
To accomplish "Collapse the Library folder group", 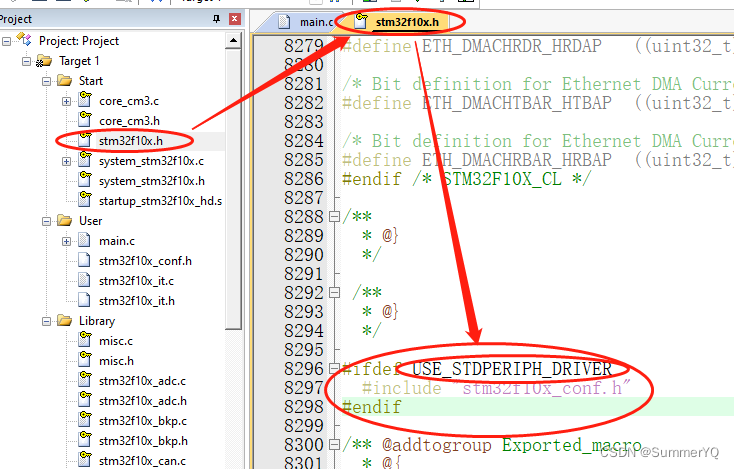I will pyautogui.click(x=46, y=322).
